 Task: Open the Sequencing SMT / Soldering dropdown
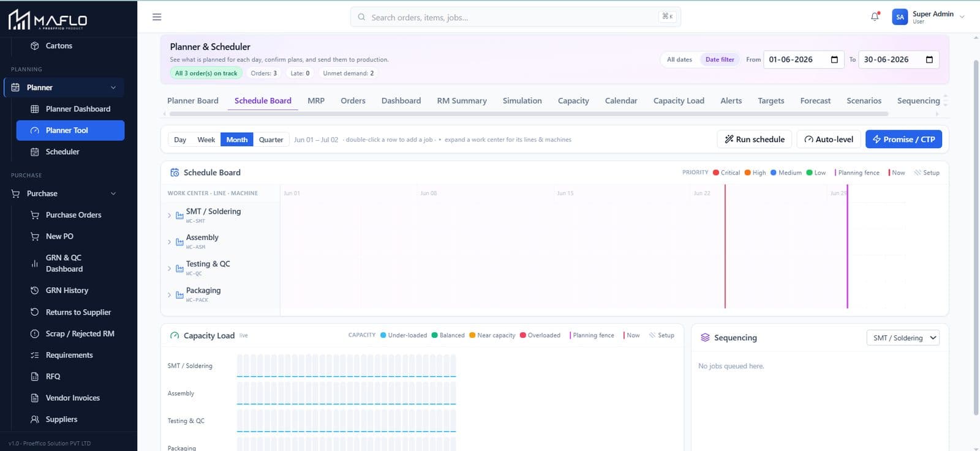[x=903, y=338]
